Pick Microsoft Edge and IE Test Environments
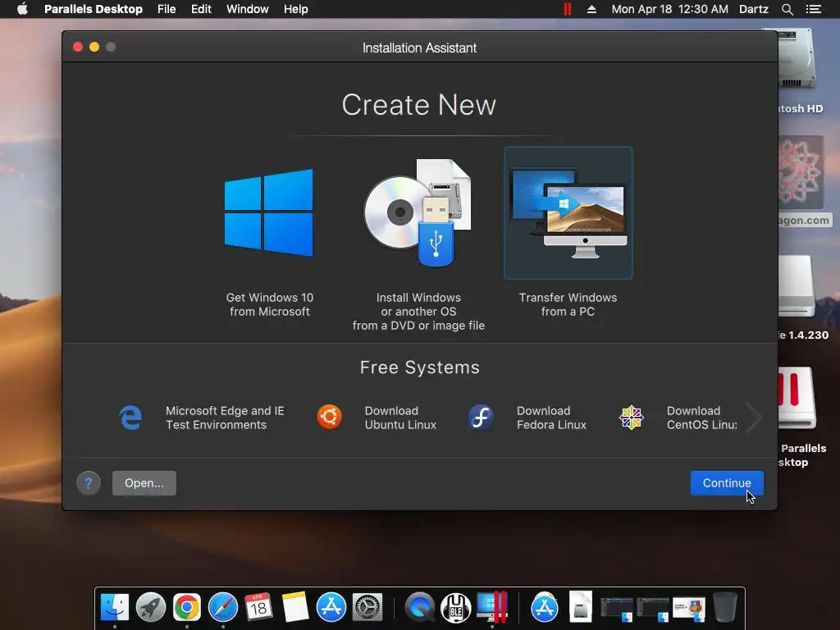The image size is (840, 630). 203,418
